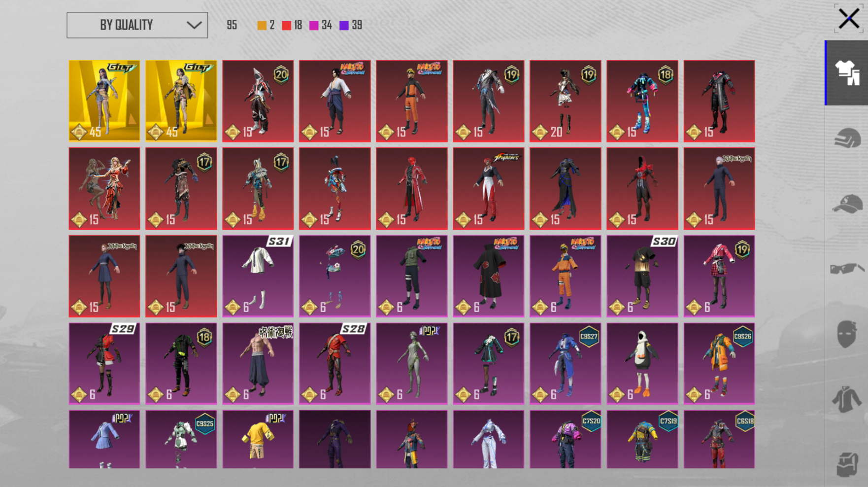868x487 pixels.
Task: Pick the red-haired yellow-legged outfit
Action: click(412, 440)
